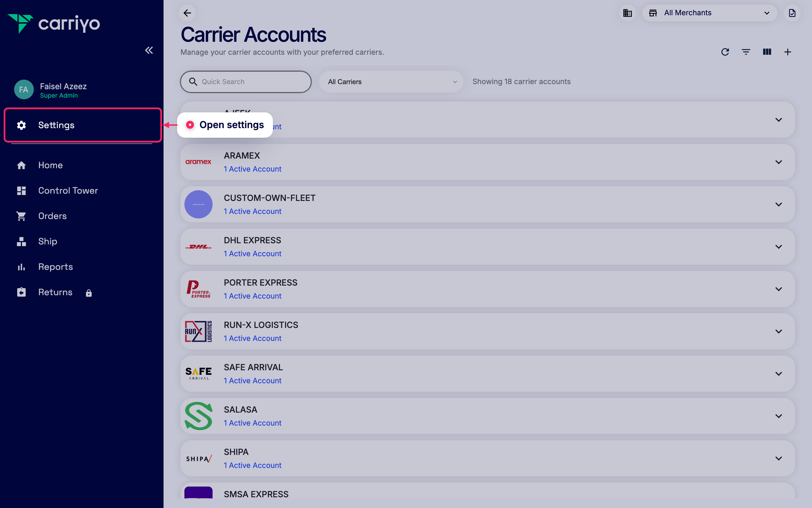Click the company building icon
The image size is (812, 508).
coord(627,13)
